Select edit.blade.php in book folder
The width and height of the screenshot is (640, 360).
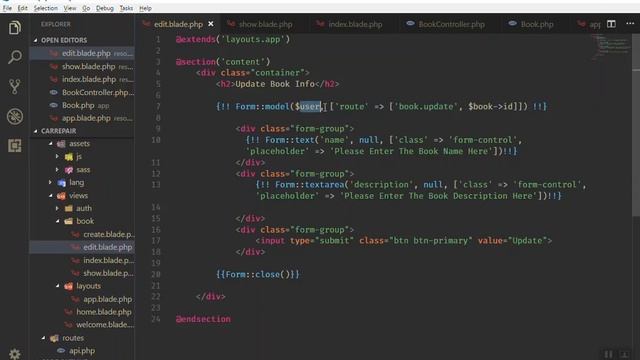tap(82, 247)
